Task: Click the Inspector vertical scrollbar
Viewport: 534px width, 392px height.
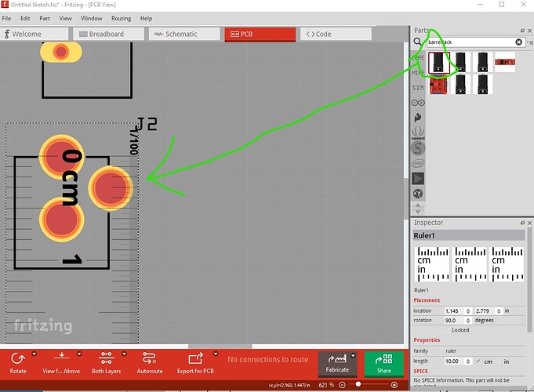Action: click(529, 279)
